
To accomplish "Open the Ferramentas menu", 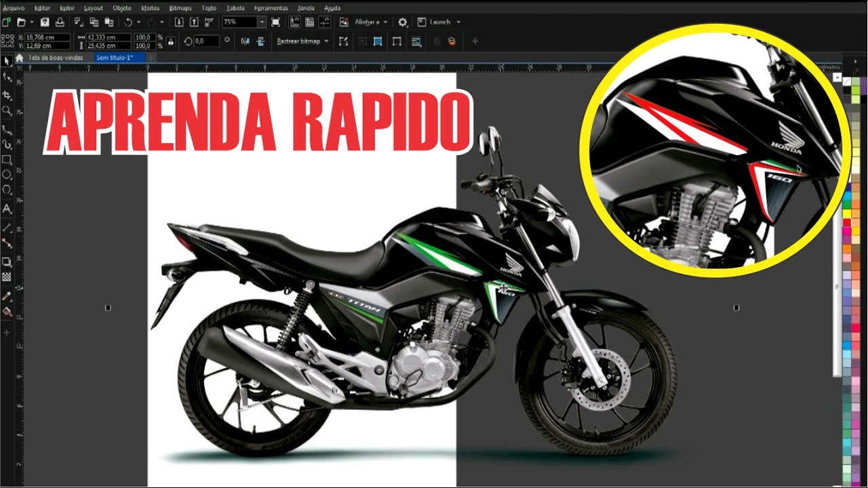I will (271, 8).
